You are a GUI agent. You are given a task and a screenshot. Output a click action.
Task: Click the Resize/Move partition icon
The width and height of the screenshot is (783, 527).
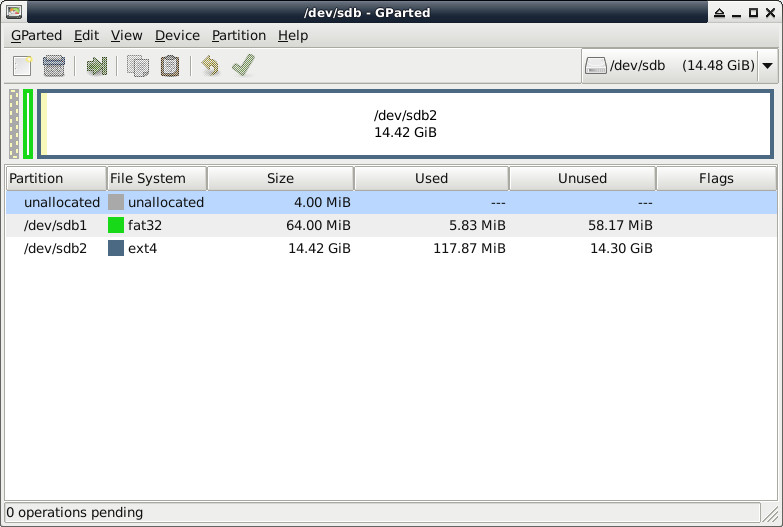pos(96,66)
